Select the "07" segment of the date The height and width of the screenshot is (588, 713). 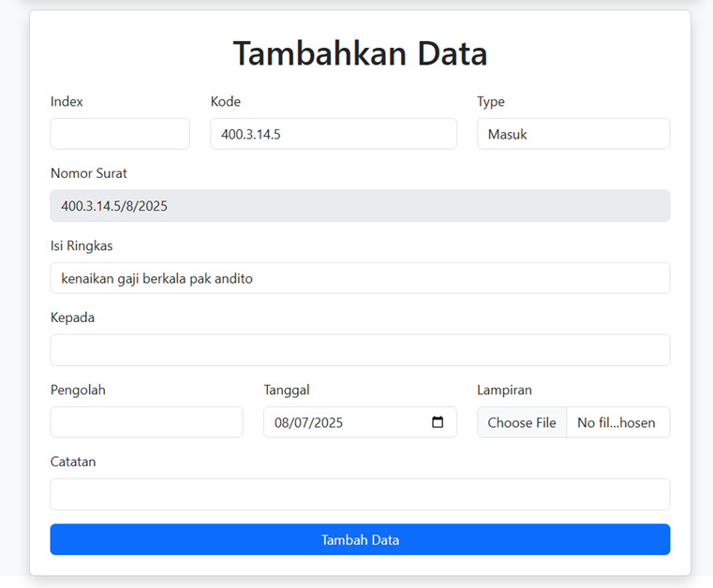pyautogui.click(x=304, y=423)
